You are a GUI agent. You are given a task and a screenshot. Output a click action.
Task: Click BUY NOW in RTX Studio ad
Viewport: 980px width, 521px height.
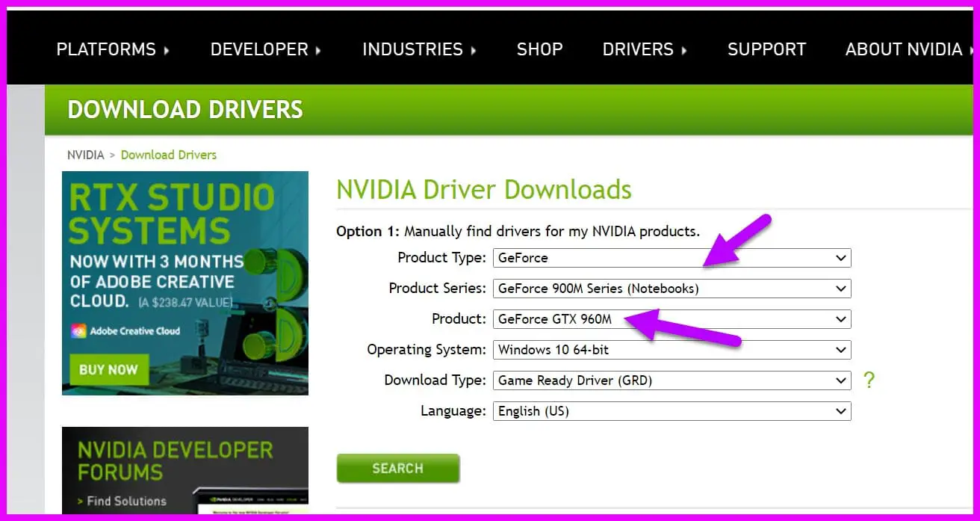click(x=108, y=370)
